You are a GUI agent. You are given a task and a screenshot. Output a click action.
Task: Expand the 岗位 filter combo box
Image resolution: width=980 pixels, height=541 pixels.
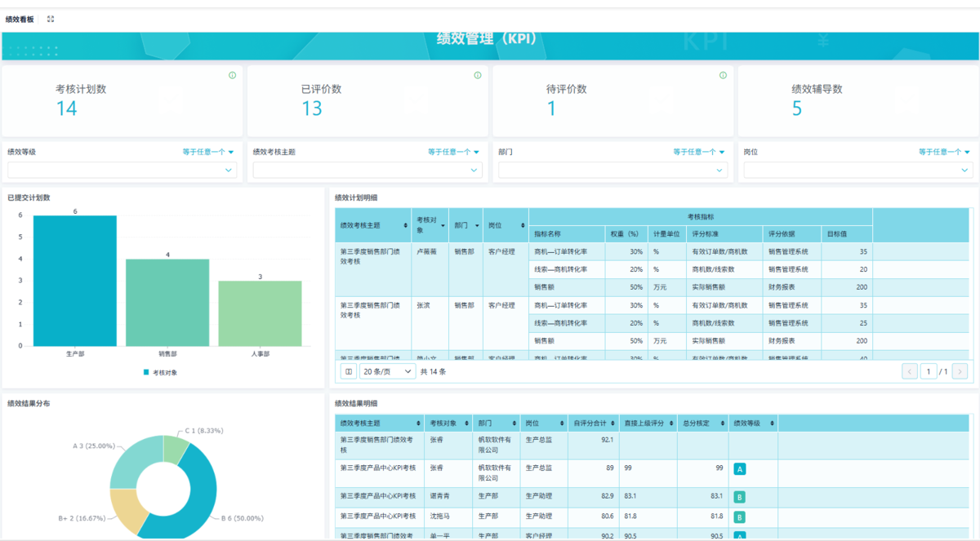point(858,170)
